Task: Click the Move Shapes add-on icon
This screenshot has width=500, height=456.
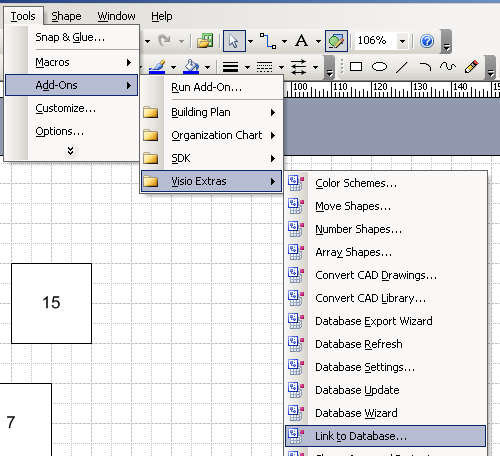Action: click(x=296, y=206)
